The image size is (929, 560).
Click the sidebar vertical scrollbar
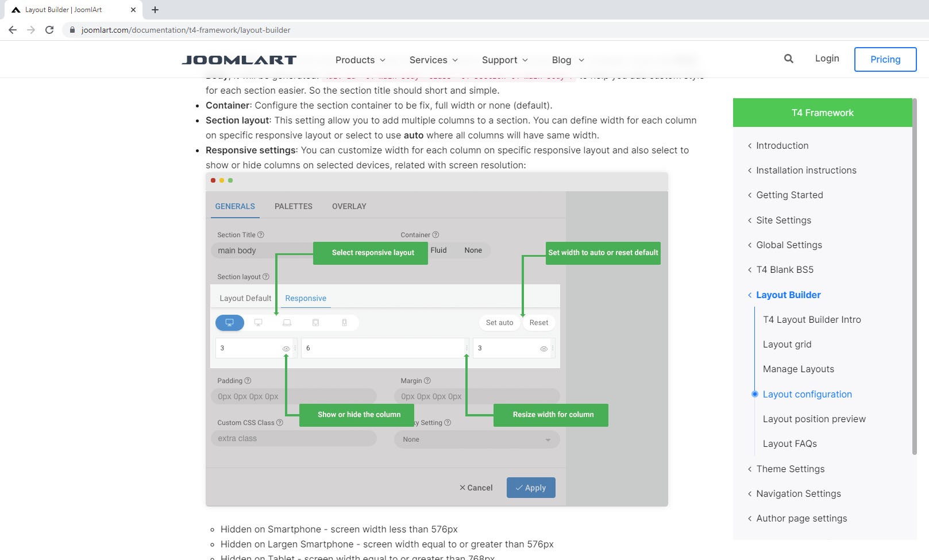coord(915,277)
